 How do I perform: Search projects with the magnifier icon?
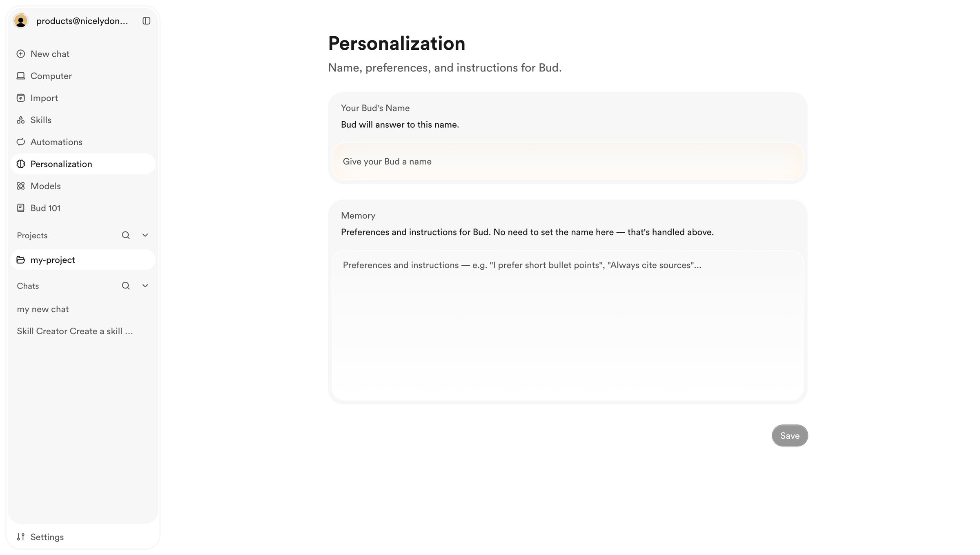coord(126,235)
